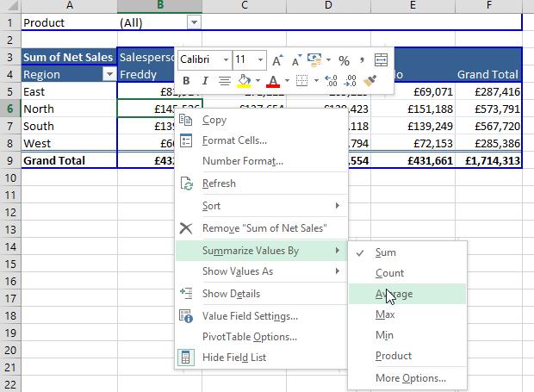The width and height of the screenshot is (534, 392).
Task: Click the Center alignment icon
Action: coord(224,81)
